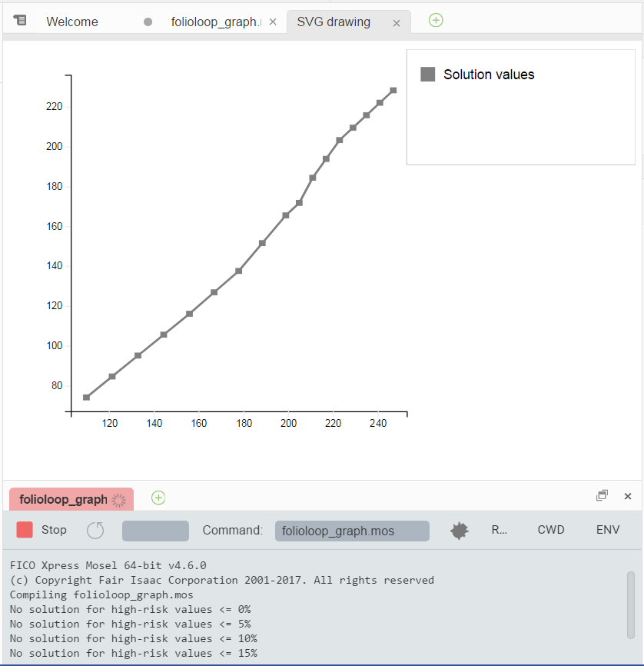Click the R... button
Image resolution: width=644 pixels, height=666 pixels.
[500, 530]
